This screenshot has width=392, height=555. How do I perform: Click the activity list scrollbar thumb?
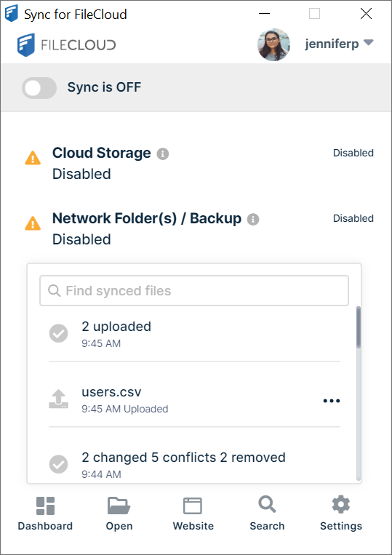tap(359, 327)
